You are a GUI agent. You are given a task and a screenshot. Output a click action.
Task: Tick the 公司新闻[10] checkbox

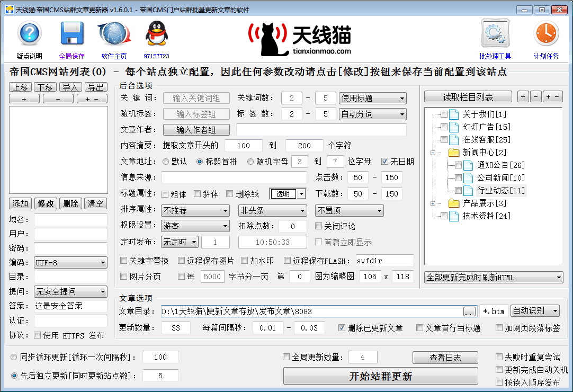458,177
